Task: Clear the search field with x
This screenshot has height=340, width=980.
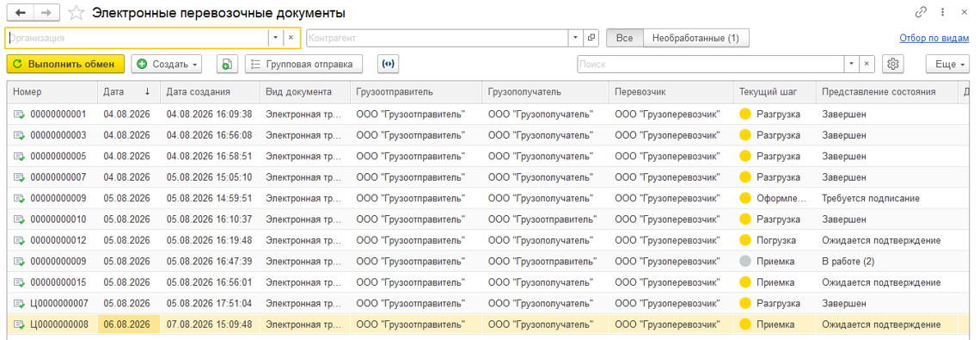Action: point(867,64)
